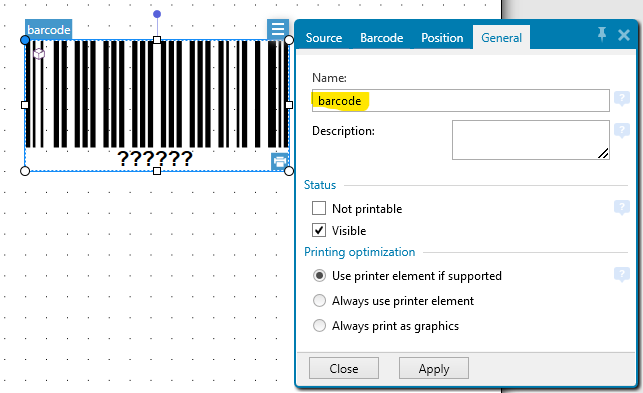Viewport: 643px width, 393px height.
Task: Click the blue rotation handle above barcode
Action: click(157, 14)
